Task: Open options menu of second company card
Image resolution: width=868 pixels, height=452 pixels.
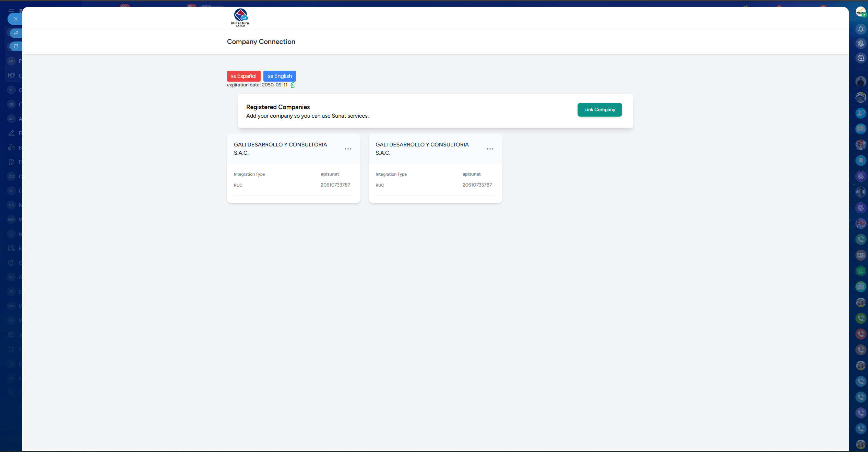Action: tap(490, 149)
